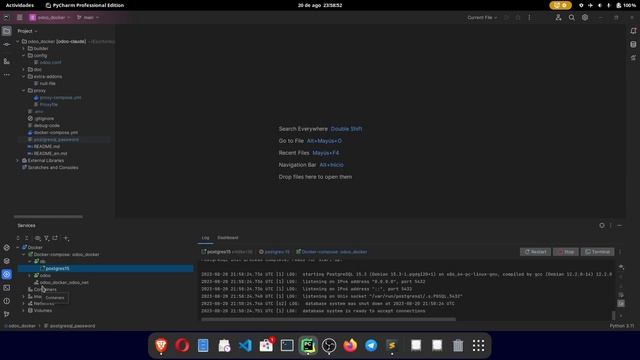Viewport: 640px width, 360px height.
Task: Open the Project view dropdown
Action: (x=27, y=31)
